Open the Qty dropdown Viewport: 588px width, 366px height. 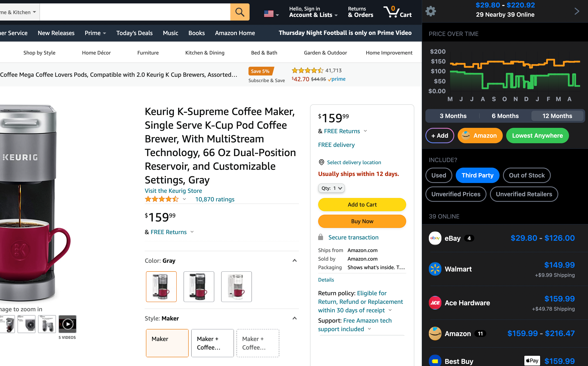pos(331,188)
